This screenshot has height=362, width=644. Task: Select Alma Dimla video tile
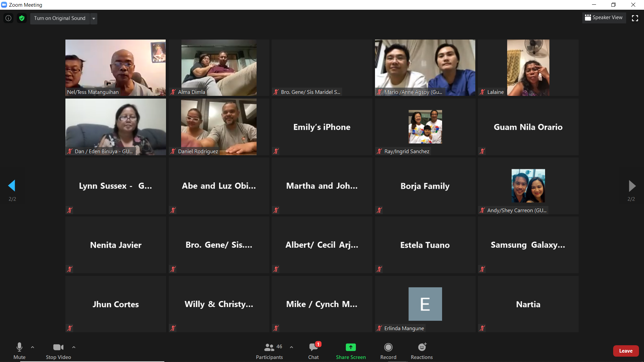(x=219, y=67)
